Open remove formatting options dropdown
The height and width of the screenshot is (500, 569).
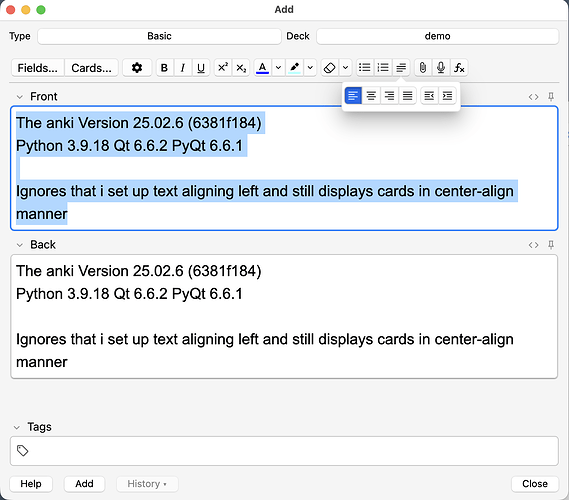coord(345,68)
